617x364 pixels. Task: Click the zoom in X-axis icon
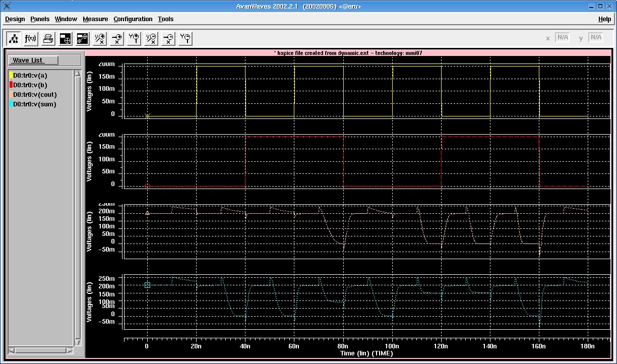tap(117, 38)
